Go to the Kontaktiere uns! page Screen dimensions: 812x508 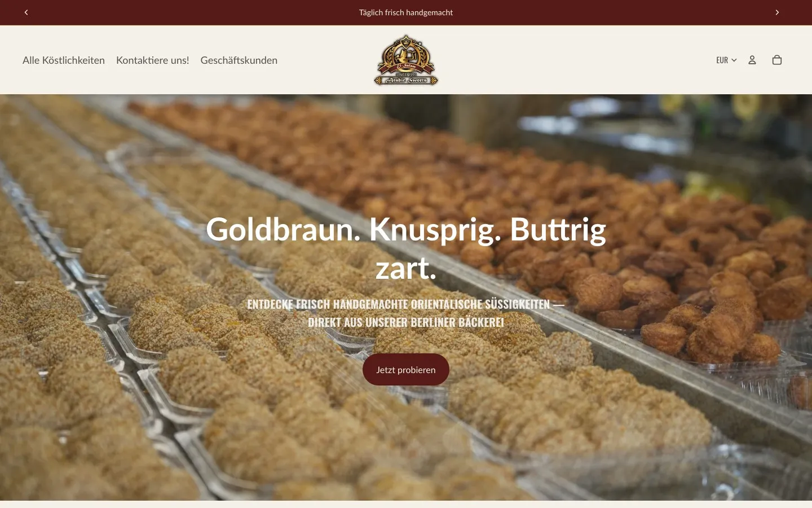[153, 60]
